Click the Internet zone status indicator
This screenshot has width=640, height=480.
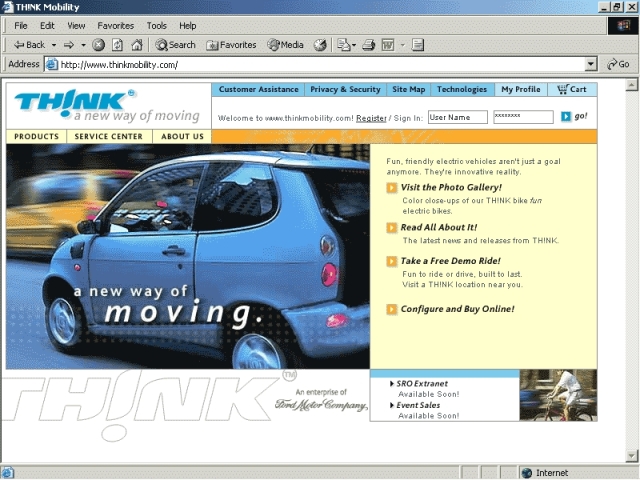(x=545, y=473)
